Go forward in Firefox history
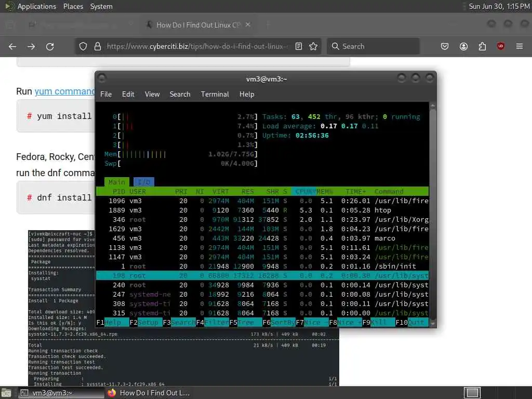 pos(31,46)
